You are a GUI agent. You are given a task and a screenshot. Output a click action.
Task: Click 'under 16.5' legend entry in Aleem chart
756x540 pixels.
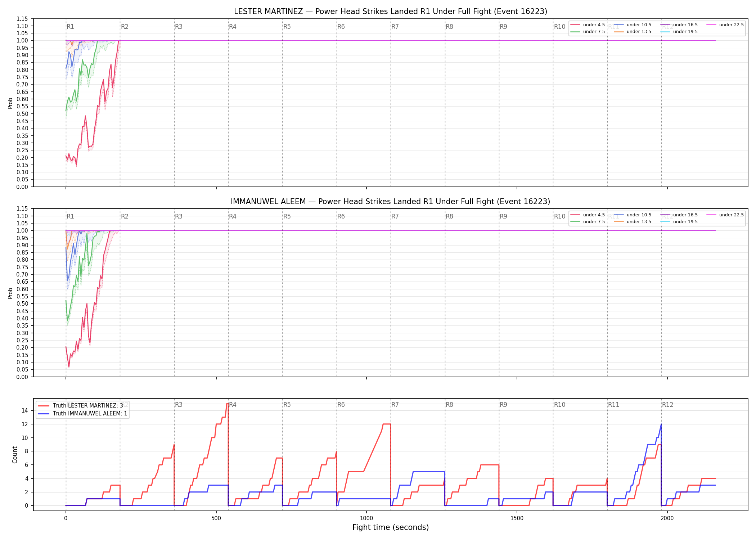click(x=679, y=215)
